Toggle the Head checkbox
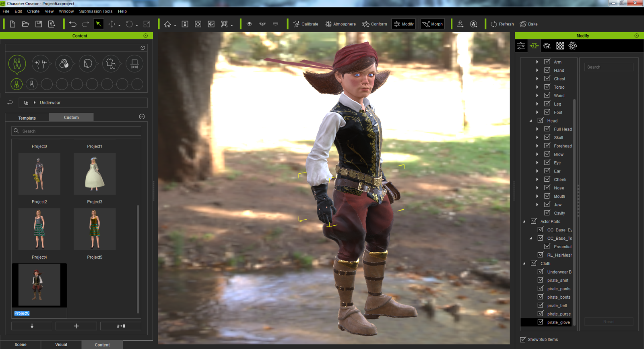 [541, 120]
